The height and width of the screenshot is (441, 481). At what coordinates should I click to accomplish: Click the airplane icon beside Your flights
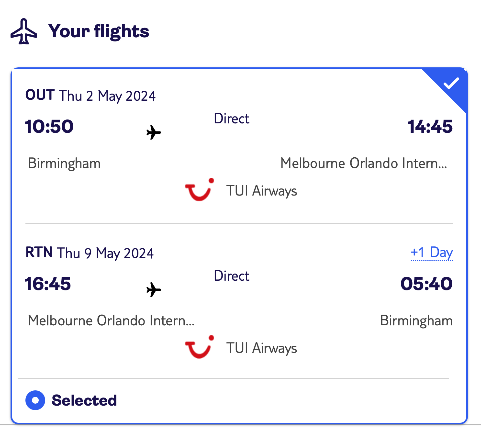click(24, 31)
